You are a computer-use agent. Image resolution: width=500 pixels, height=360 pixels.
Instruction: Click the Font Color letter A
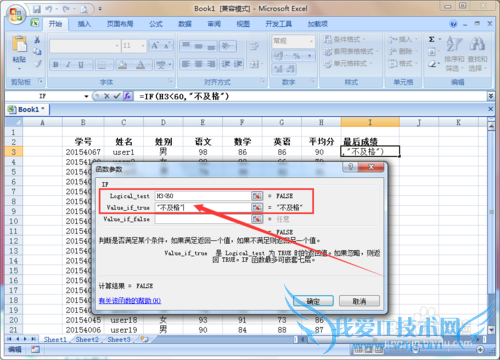[141, 65]
